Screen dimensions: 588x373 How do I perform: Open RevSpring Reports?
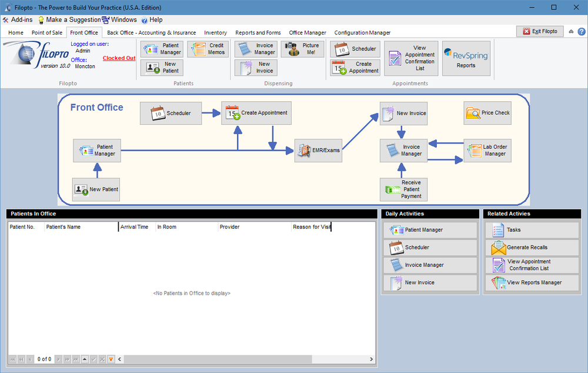466,58
